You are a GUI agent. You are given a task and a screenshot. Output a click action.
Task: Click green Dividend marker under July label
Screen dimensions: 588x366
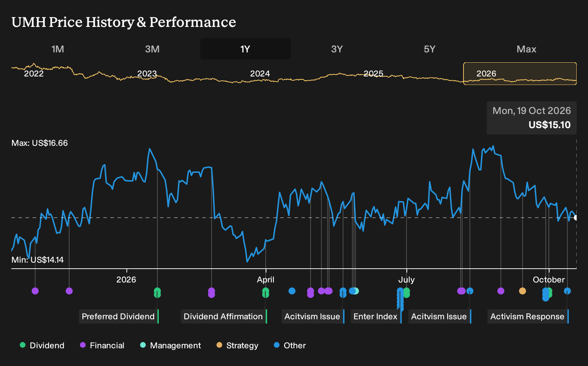pyautogui.click(x=407, y=292)
